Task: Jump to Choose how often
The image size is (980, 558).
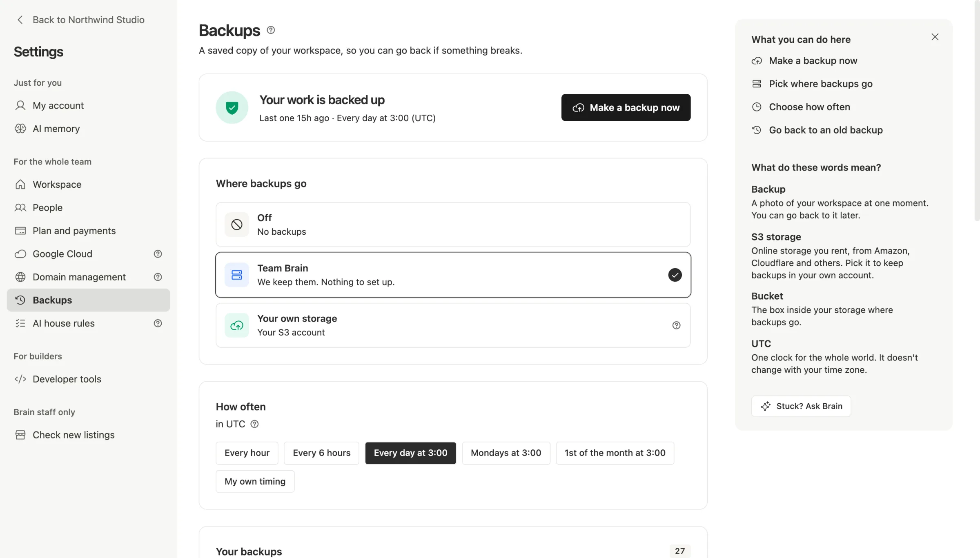Action: tap(801, 107)
